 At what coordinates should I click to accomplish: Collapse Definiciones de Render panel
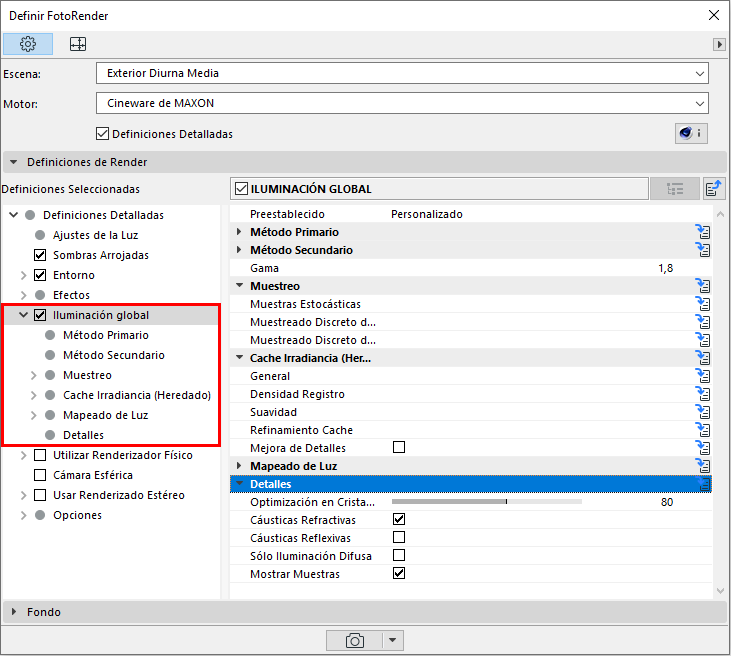tap(14, 162)
